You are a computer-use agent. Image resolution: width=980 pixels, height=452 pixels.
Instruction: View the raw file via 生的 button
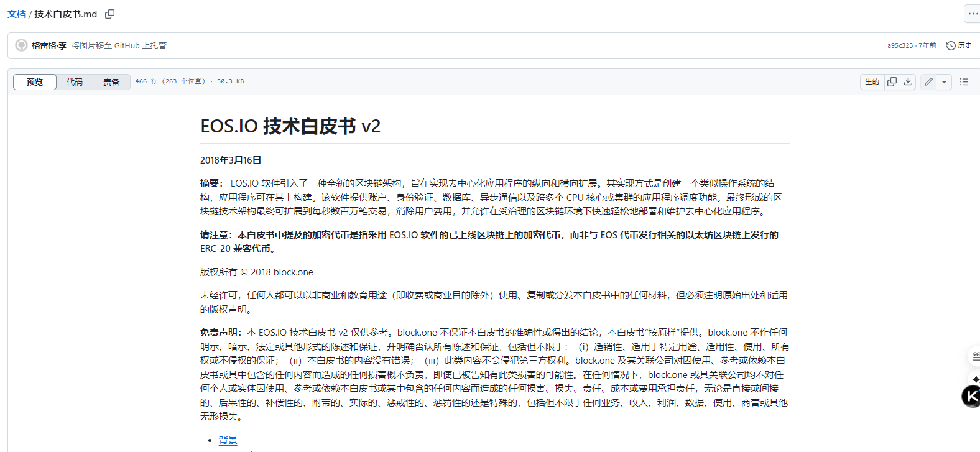tap(872, 81)
